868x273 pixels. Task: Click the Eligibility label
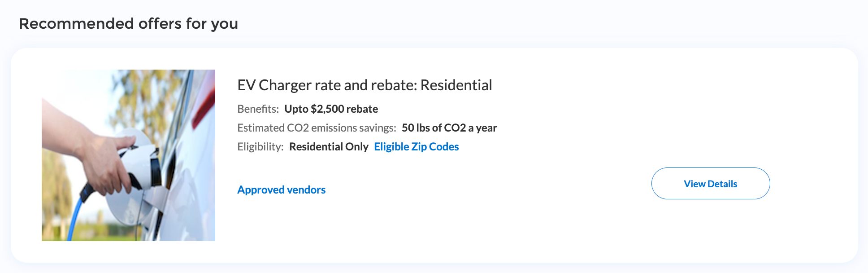[260, 147]
